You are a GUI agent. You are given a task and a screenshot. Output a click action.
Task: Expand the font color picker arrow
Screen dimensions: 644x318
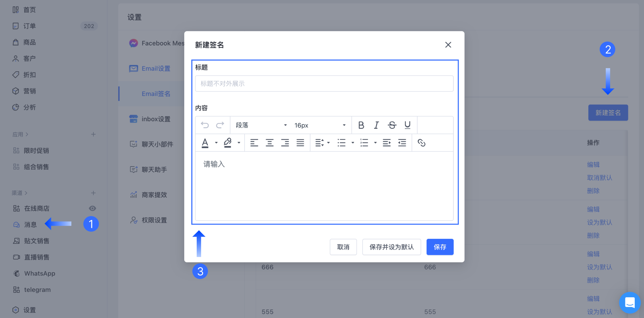click(x=216, y=143)
